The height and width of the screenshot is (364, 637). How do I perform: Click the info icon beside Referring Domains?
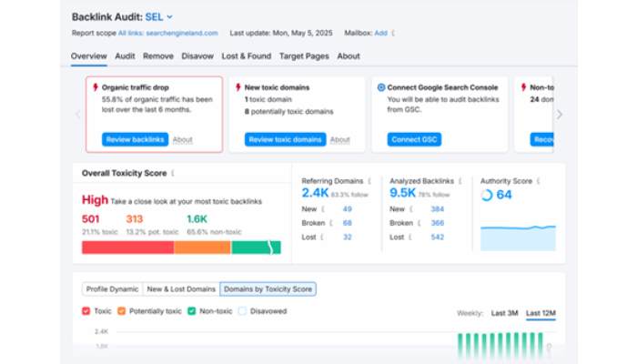point(369,181)
